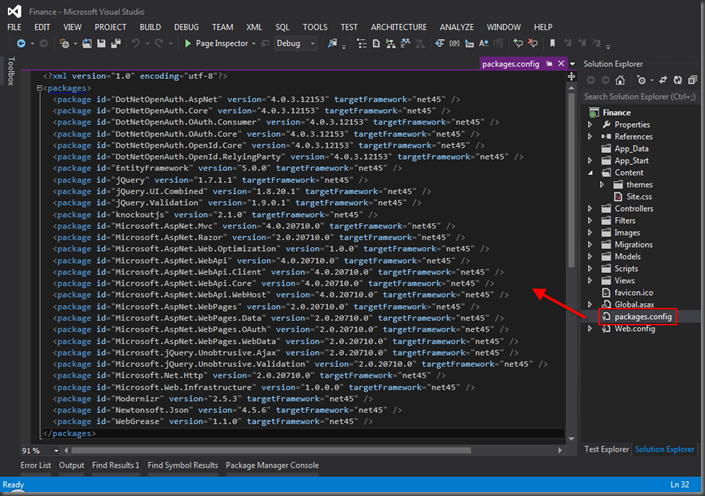Open the active documents list dropdown
Image resolution: width=705 pixels, height=496 pixels.
click(x=572, y=64)
